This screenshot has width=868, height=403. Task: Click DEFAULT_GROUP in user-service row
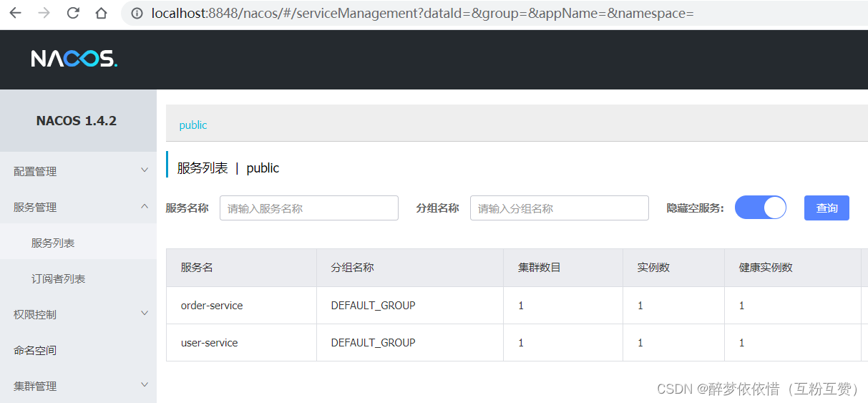pyautogui.click(x=373, y=342)
